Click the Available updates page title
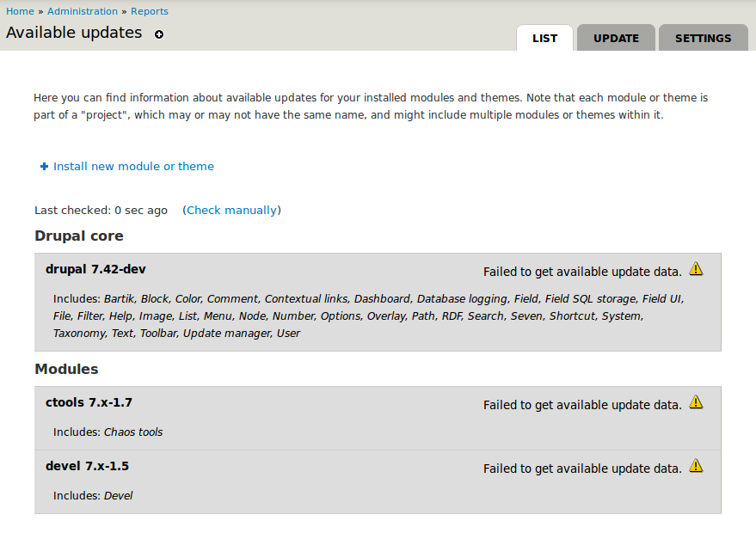This screenshot has height=533, width=756. pos(74,33)
